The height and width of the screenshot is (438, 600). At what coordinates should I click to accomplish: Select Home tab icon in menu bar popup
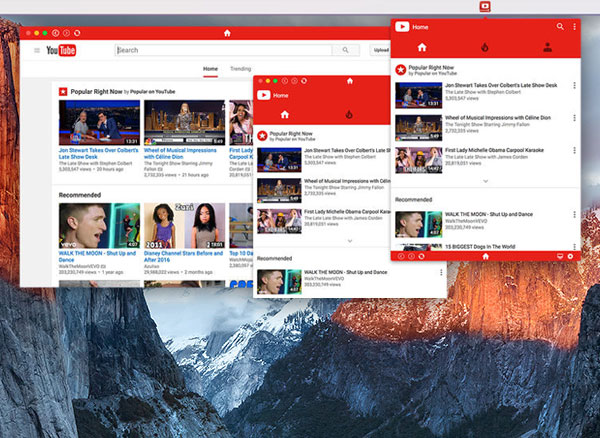pyautogui.click(x=422, y=47)
